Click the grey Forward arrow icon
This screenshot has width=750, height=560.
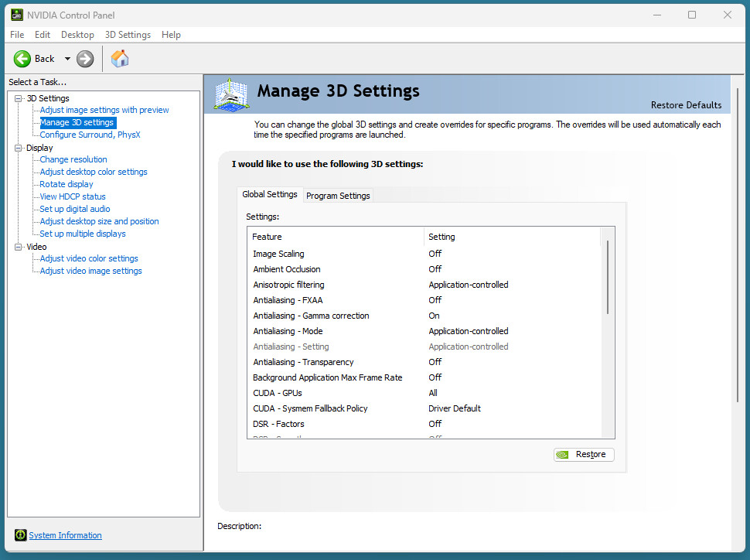pos(85,59)
